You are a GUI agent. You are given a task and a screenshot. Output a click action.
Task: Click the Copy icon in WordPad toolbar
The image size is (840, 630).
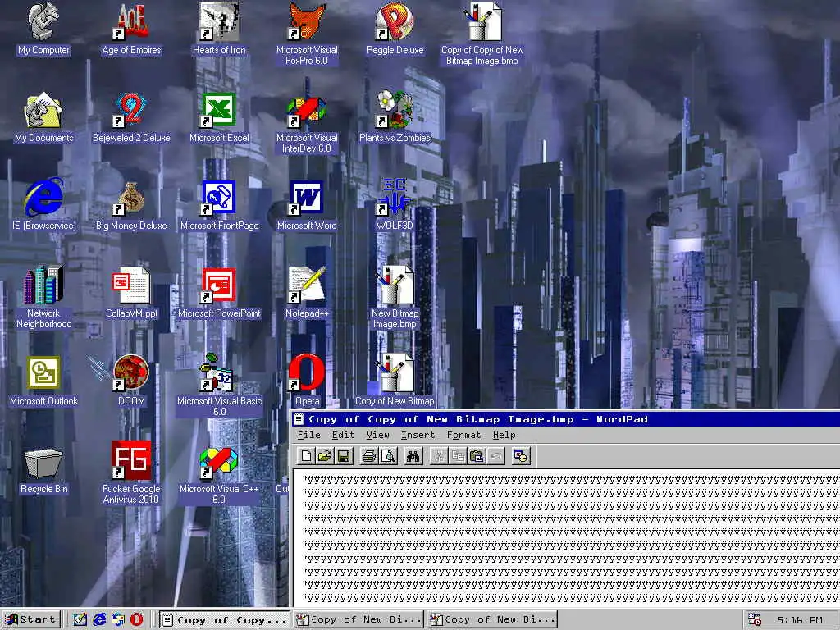click(x=458, y=456)
